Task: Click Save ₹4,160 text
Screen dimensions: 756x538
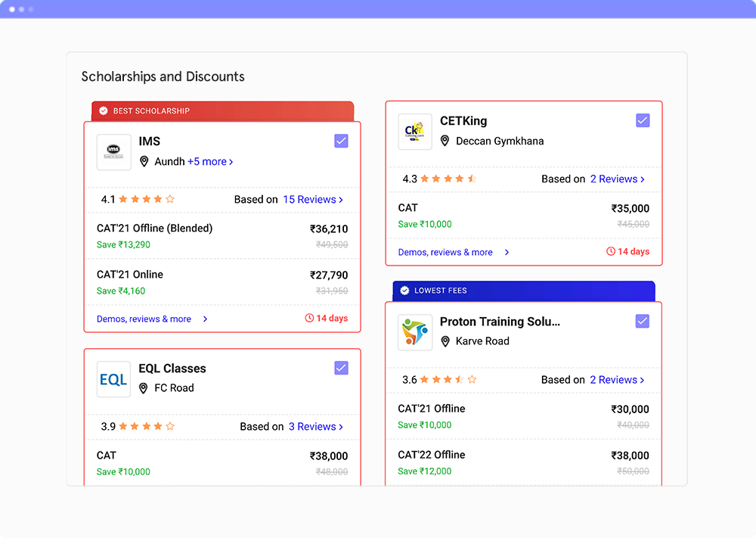Action: (x=121, y=291)
